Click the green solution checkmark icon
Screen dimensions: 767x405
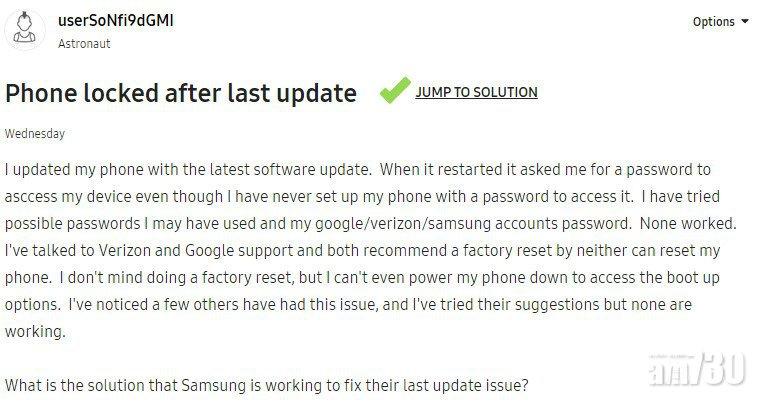click(394, 91)
